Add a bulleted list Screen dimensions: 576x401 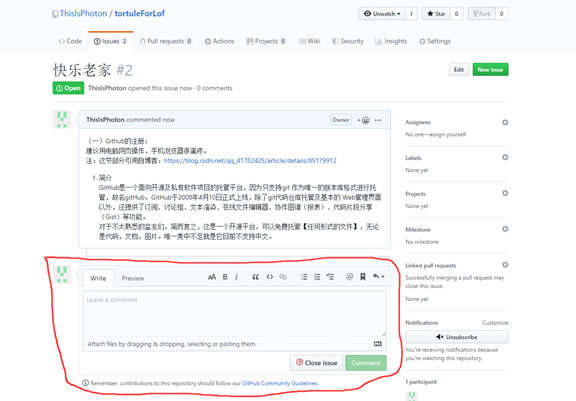pos(304,277)
